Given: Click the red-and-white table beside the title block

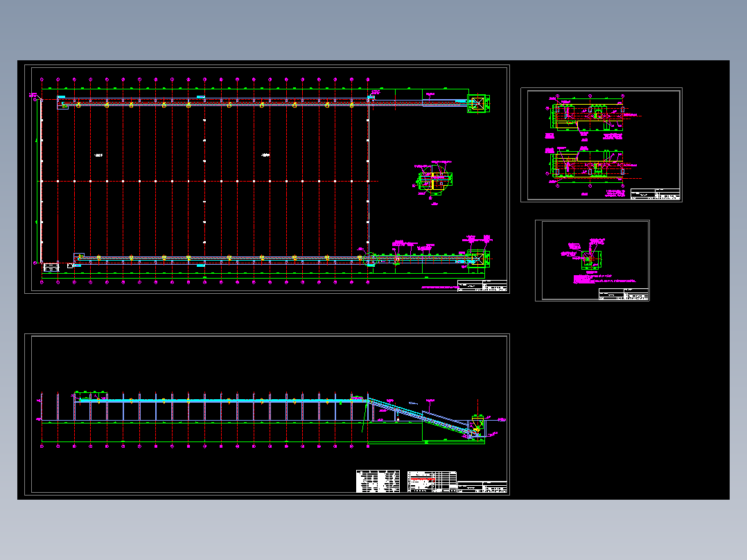Looking at the screenshot, I should click(432, 482).
